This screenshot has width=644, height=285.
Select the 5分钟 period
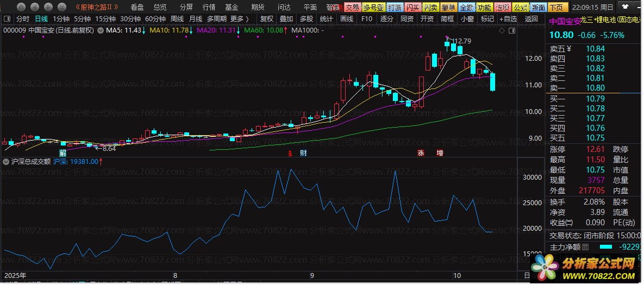click(x=83, y=19)
